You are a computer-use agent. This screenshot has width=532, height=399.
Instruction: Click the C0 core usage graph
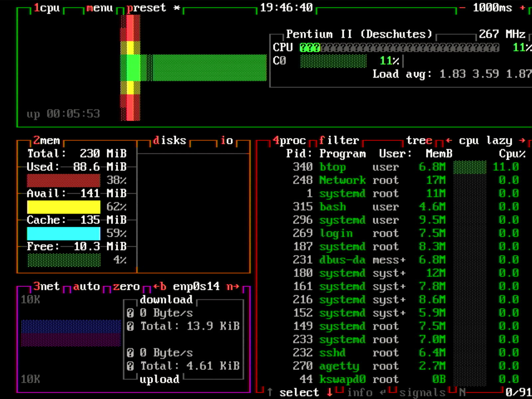click(x=333, y=61)
